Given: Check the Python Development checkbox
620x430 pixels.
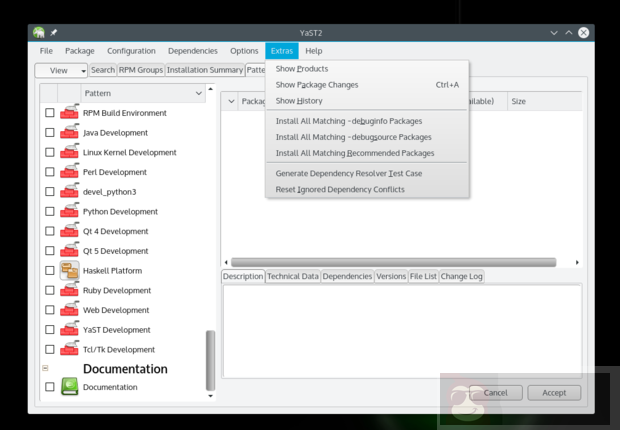Looking at the screenshot, I should [49, 212].
